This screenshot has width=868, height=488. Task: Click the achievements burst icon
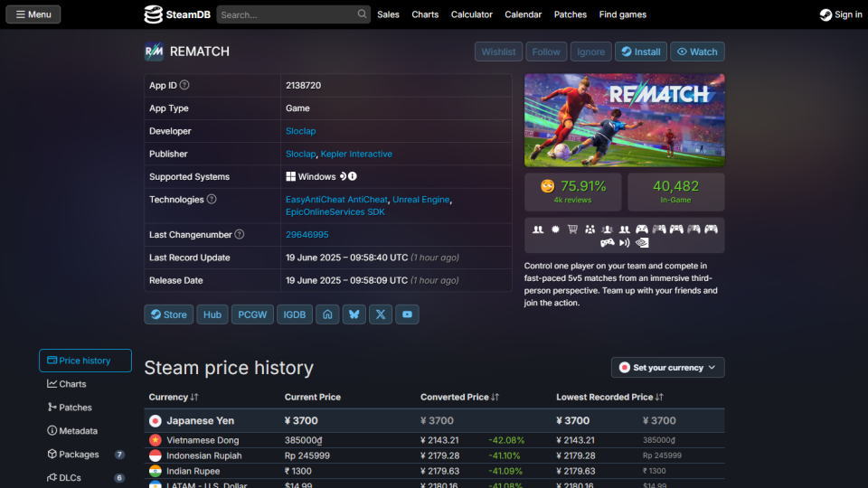(555, 229)
